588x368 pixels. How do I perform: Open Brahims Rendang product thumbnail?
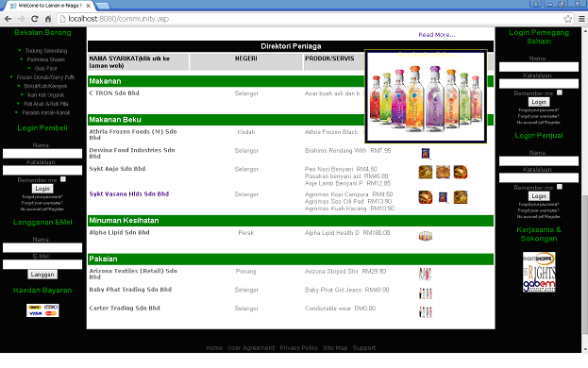426,153
